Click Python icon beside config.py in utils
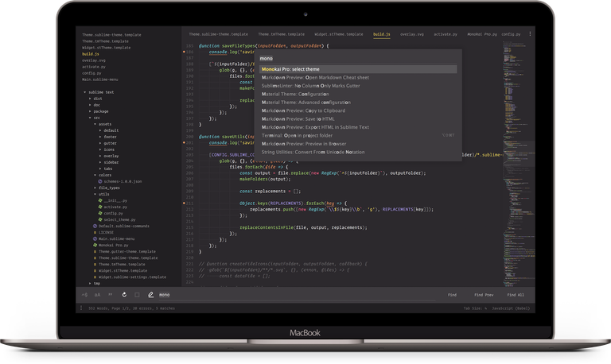Image resolution: width=611 pixels, height=364 pixels. coord(100,213)
